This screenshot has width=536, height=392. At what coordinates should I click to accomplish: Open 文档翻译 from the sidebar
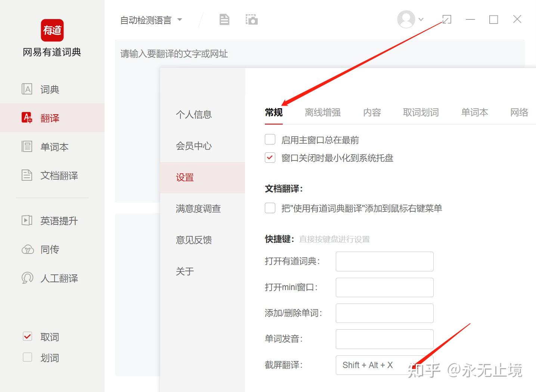pyautogui.click(x=60, y=175)
